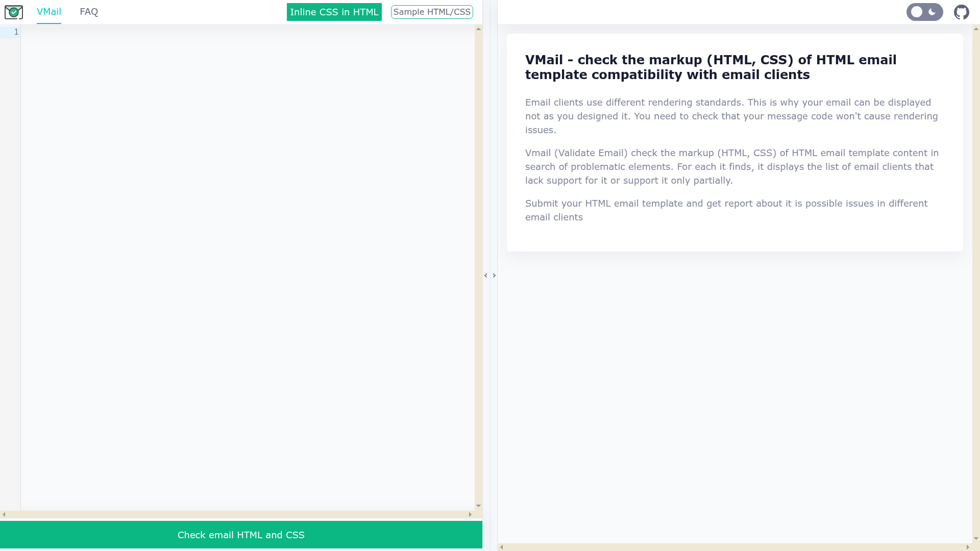Click right panel horizontal scroll left arrow
Viewport: 980px width, 551px height.
[502, 547]
